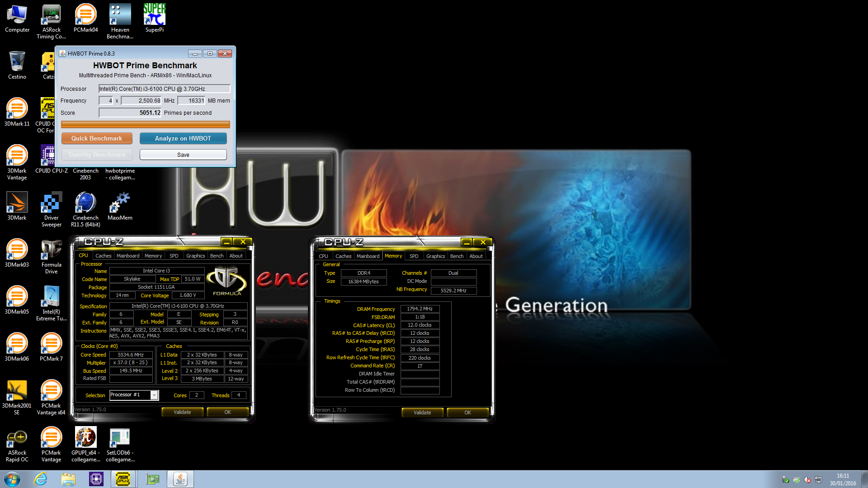Open About tab in right CPU-Z window
This screenshot has width=868, height=488.
pos(476,256)
